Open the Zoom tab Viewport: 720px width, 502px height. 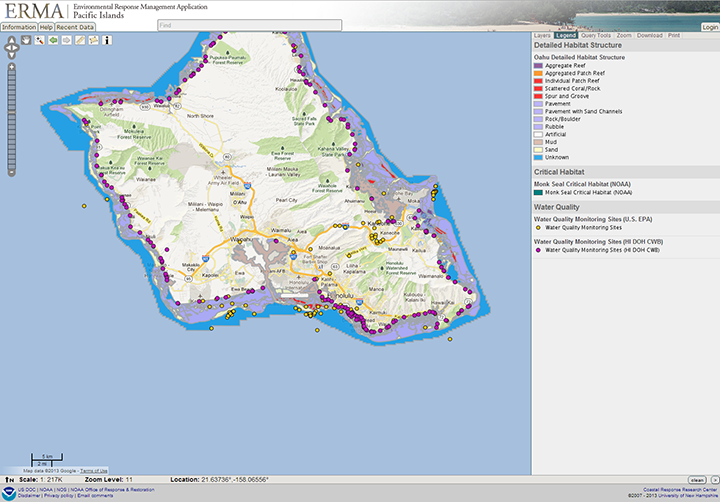click(624, 35)
